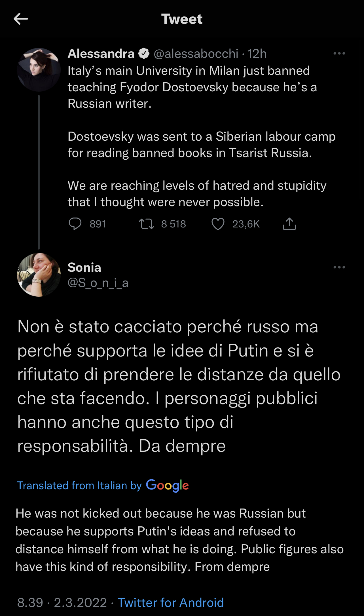The width and height of the screenshot is (364, 616).
Task: Open the Twitter for Android link
Action: [171, 602]
